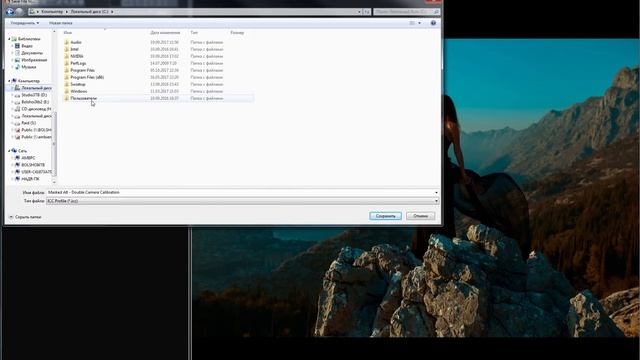Select the Program Files (x86) folder icon

point(67,77)
